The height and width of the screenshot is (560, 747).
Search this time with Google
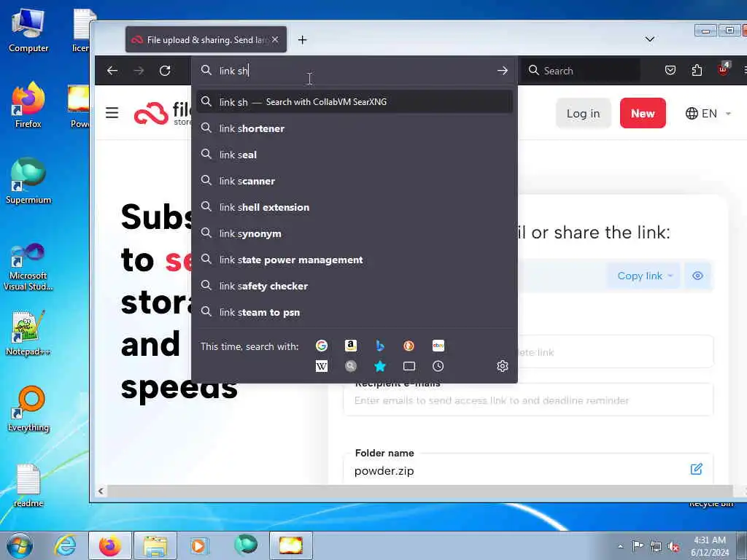click(322, 346)
